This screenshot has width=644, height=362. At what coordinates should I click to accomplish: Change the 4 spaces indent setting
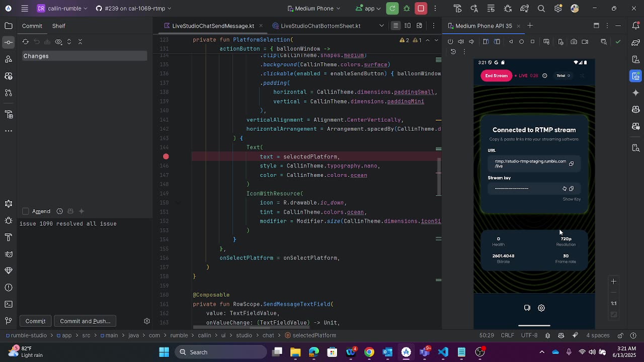click(598, 335)
